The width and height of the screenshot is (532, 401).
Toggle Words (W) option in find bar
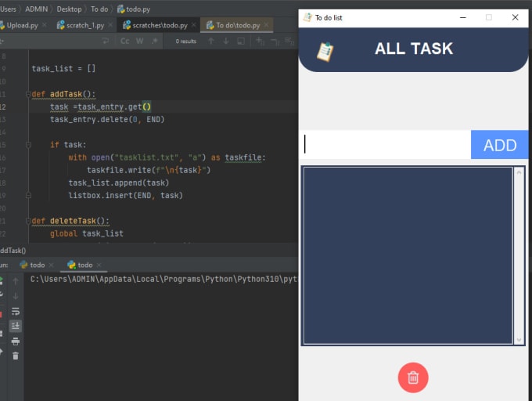139,41
